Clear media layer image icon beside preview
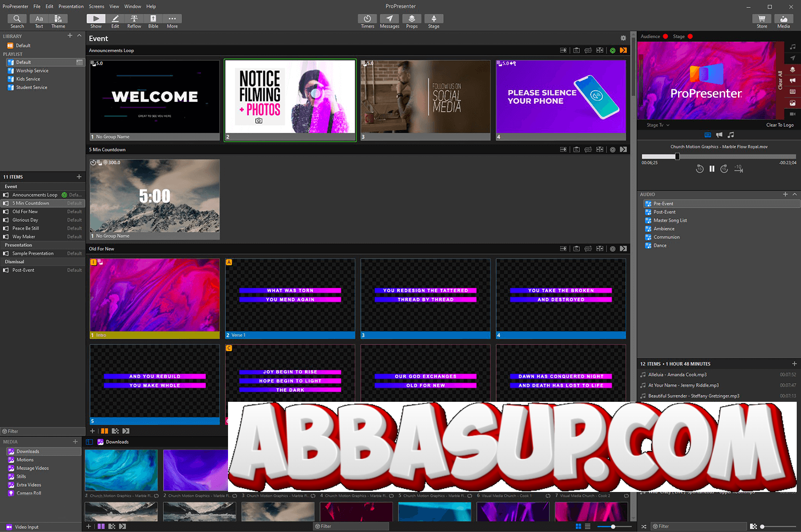 click(x=792, y=103)
